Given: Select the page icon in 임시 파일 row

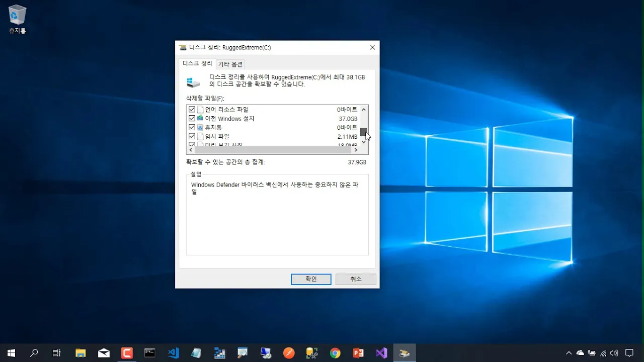Looking at the screenshot, I should pyautogui.click(x=200, y=136).
